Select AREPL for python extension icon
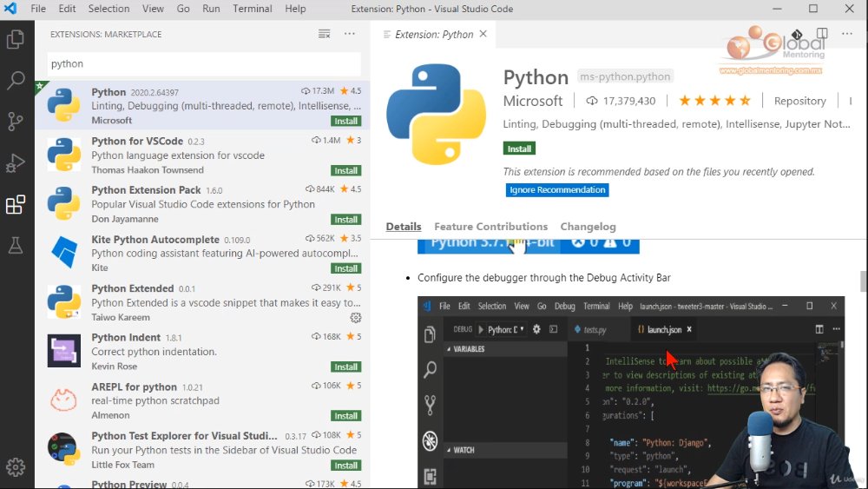 click(x=63, y=400)
